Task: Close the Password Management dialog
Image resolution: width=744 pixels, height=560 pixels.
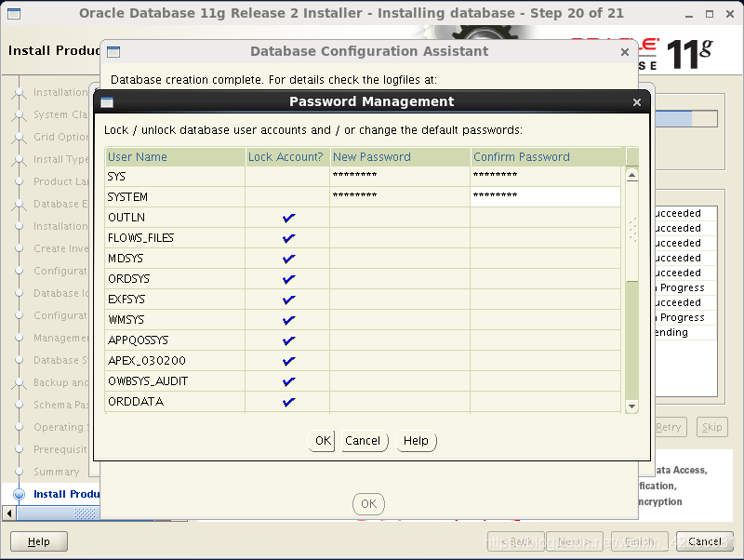Action: pos(637,102)
